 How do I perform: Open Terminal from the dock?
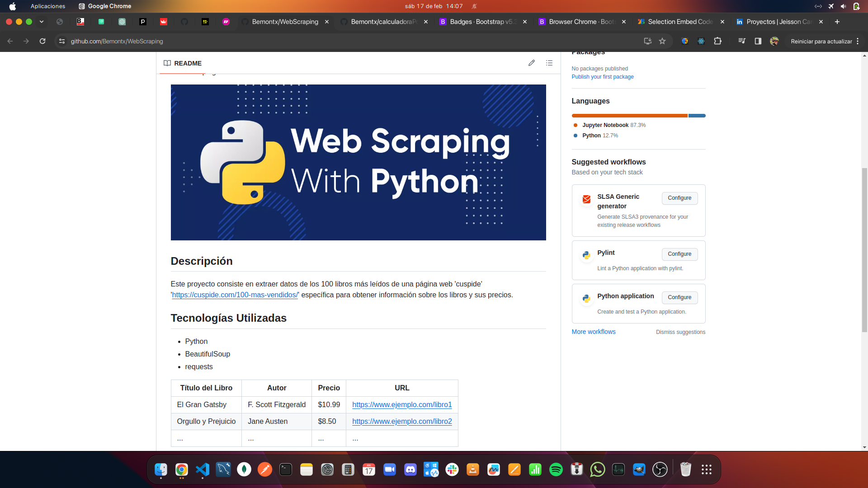click(286, 469)
